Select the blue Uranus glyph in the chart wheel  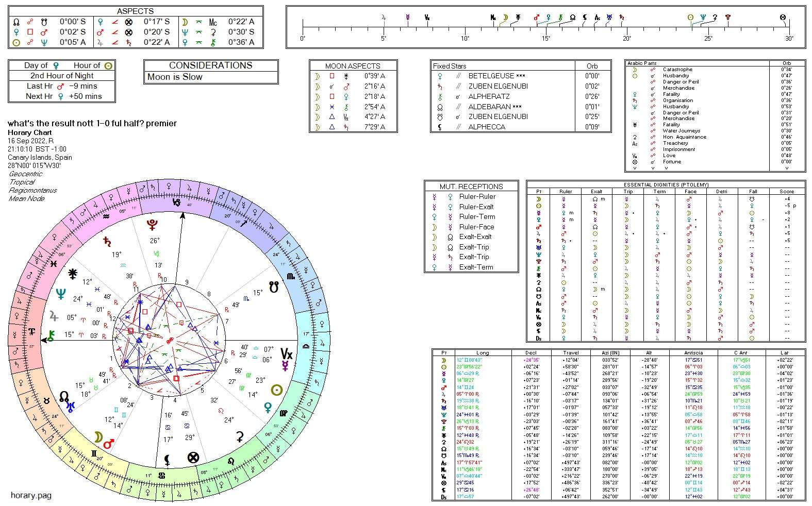(71, 407)
